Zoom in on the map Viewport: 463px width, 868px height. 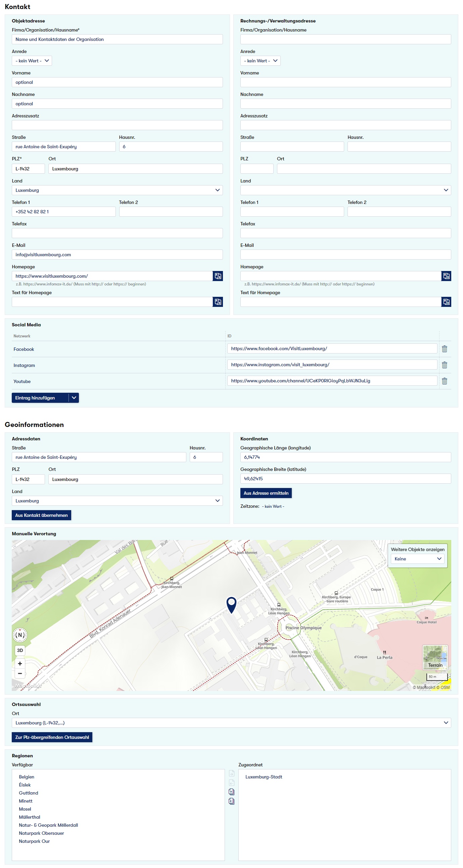pyautogui.click(x=20, y=663)
